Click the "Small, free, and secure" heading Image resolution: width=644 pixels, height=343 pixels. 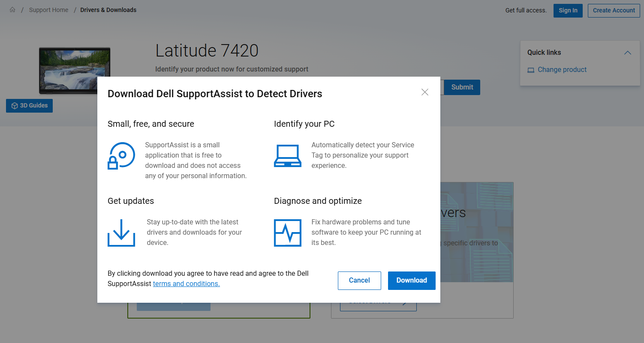tap(151, 124)
